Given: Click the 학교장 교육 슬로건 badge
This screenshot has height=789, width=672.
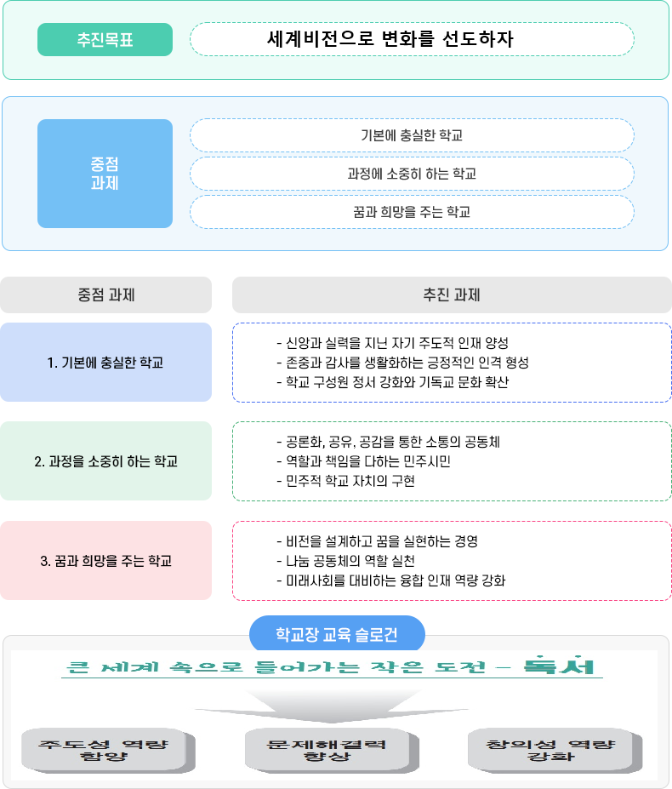Looking at the screenshot, I should coord(337,635).
